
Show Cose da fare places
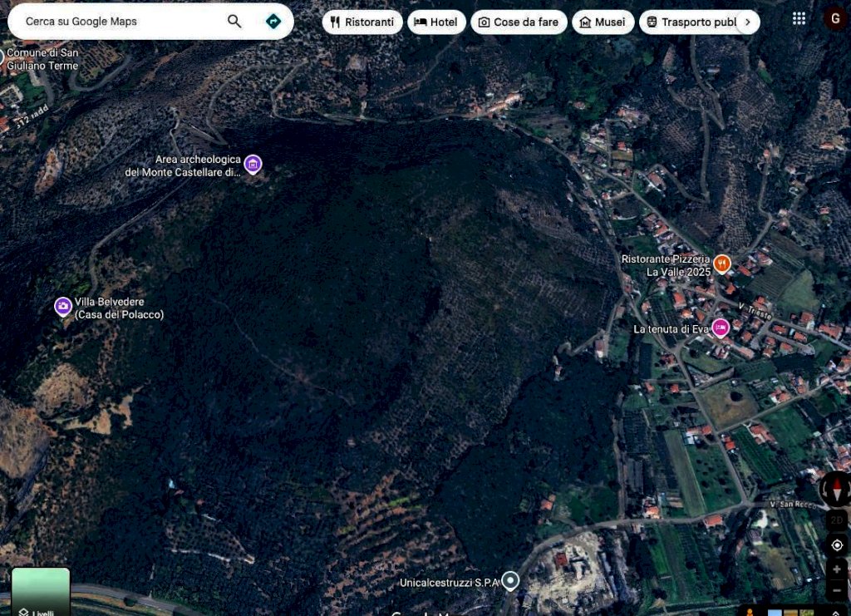519,22
